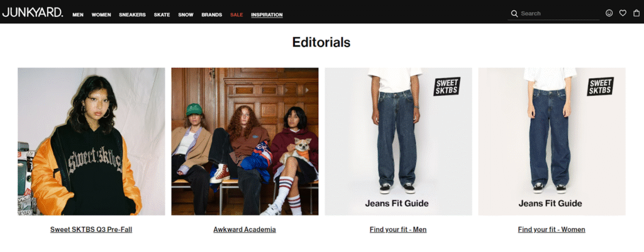Open the BRANDS menu
644x252 pixels.
211,15
